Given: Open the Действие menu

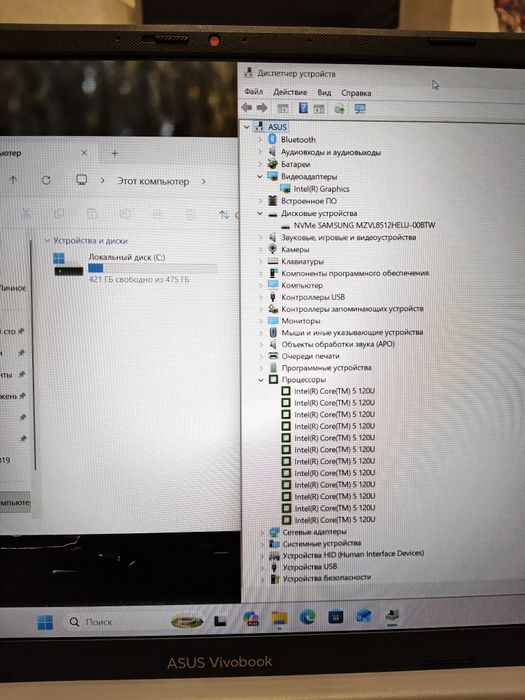Looking at the screenshot, I should 290,92.
